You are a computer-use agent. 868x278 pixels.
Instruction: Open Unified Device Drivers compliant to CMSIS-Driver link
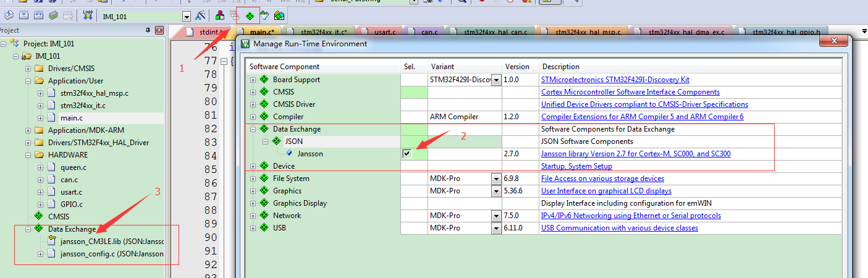tap(644, 104)
